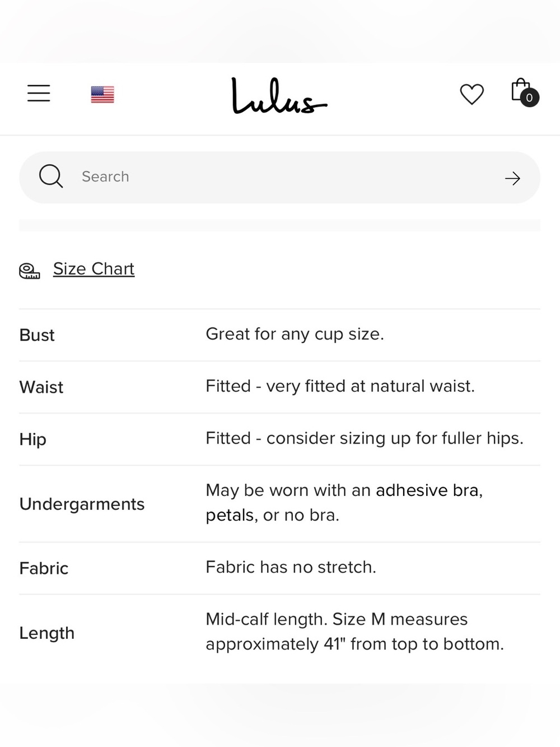The image size is (560, 747).
Task: Open the wishlist heart icon
Action: (472, 94)
